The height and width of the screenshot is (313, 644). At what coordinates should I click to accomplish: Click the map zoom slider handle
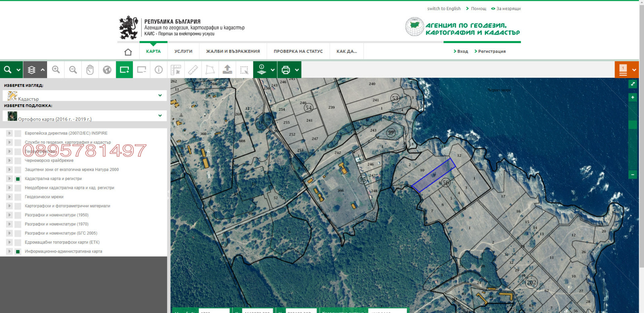(632, 124)
